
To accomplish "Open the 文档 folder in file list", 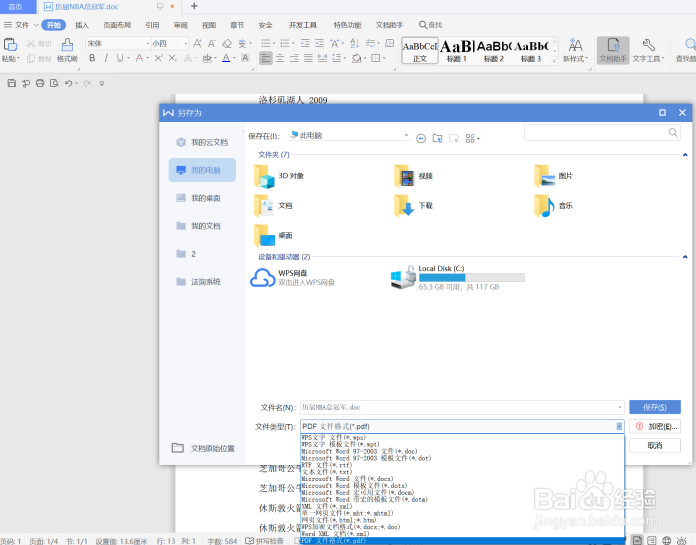I will (x=273, y=206).
